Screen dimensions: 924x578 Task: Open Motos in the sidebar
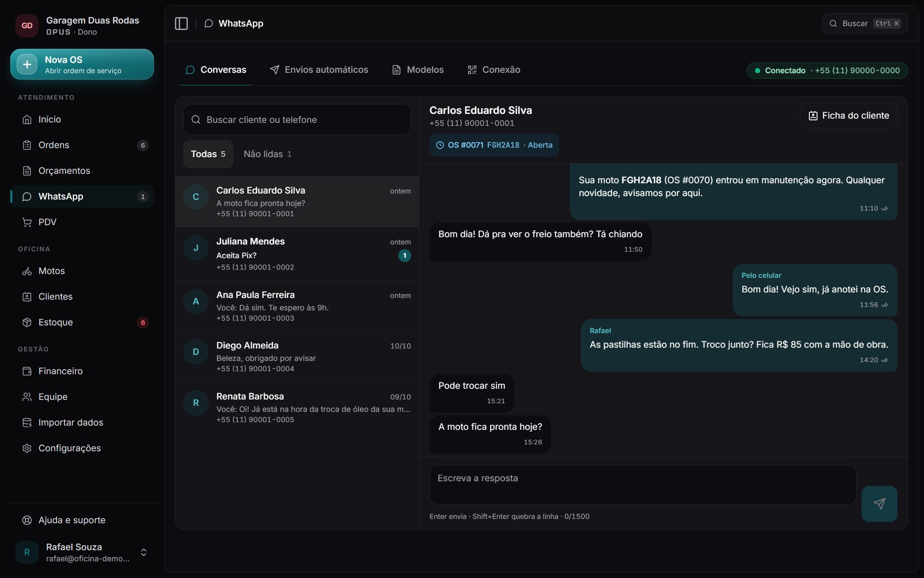(82, 271)
